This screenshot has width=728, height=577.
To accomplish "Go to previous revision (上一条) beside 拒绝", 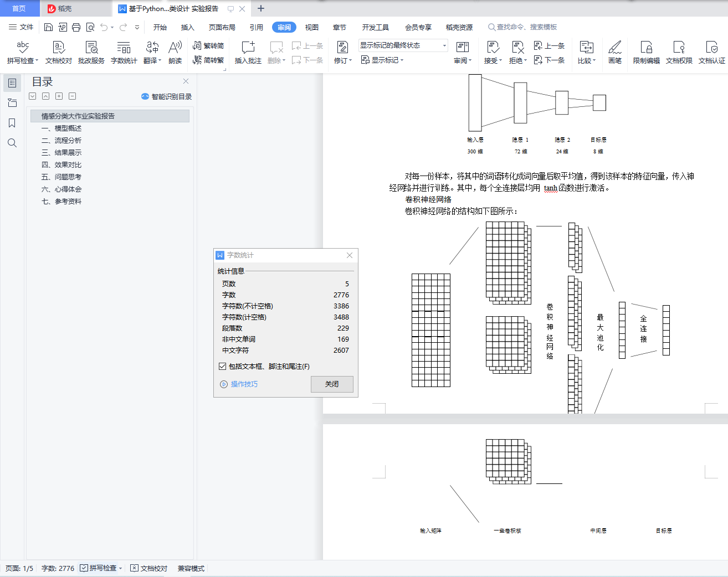I will pyautogui.click(x=549, y=46).
